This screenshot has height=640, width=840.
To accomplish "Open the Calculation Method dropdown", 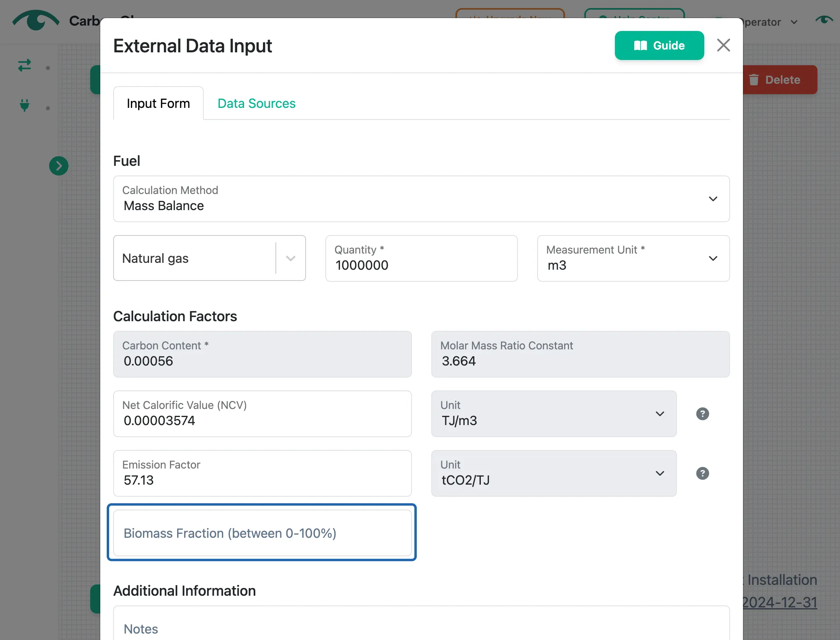I will click(421, 199).
